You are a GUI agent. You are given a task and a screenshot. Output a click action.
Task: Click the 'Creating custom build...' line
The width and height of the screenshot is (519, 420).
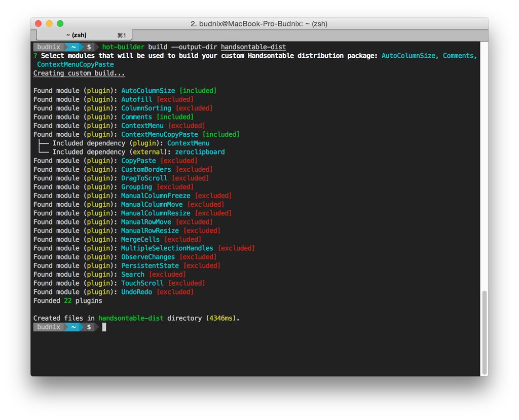tap(79, 73)
